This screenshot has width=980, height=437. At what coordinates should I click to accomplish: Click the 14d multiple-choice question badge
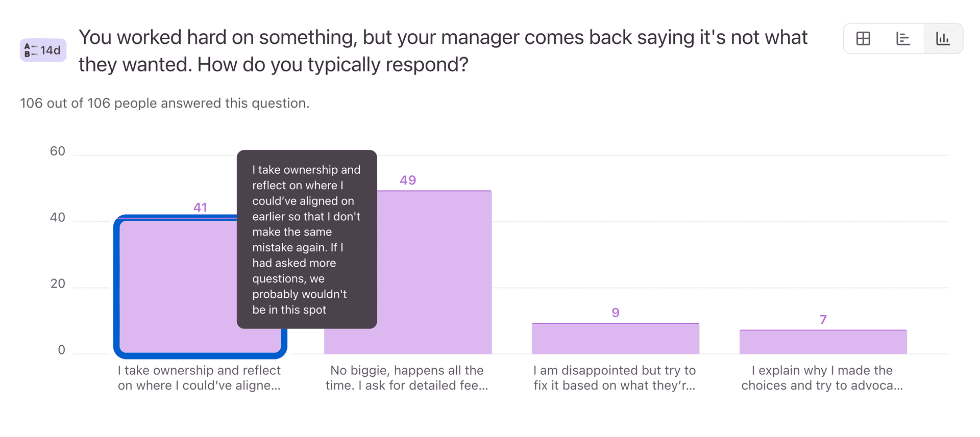(x=43, y=50)
